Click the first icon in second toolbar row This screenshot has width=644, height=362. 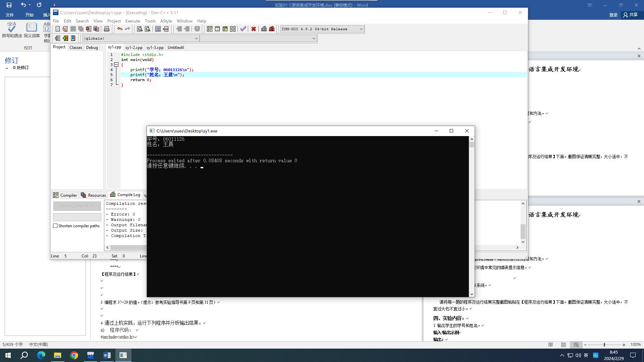click(x=58, y=38)
